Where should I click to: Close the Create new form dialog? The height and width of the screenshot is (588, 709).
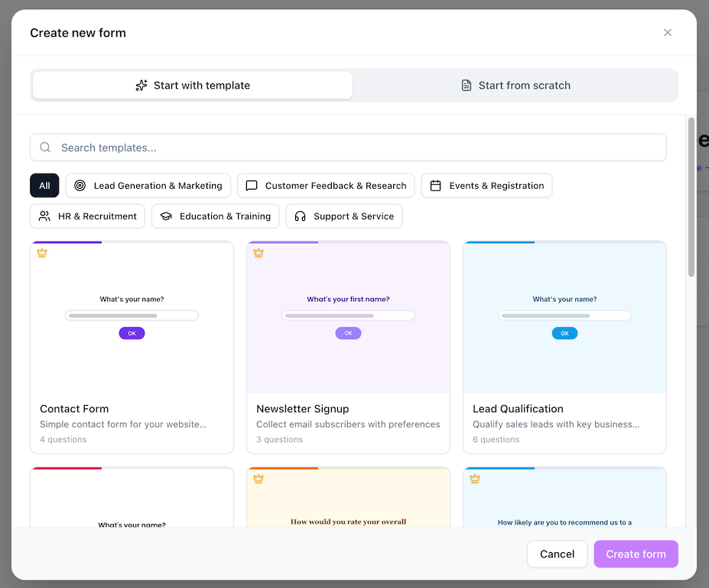tap(668, 33)
